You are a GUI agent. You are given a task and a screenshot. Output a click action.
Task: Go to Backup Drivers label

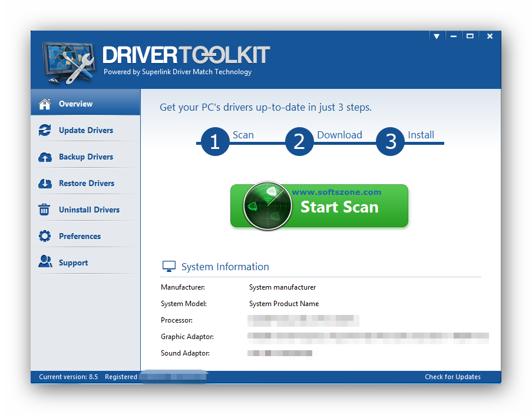click(x=86, y=157)
